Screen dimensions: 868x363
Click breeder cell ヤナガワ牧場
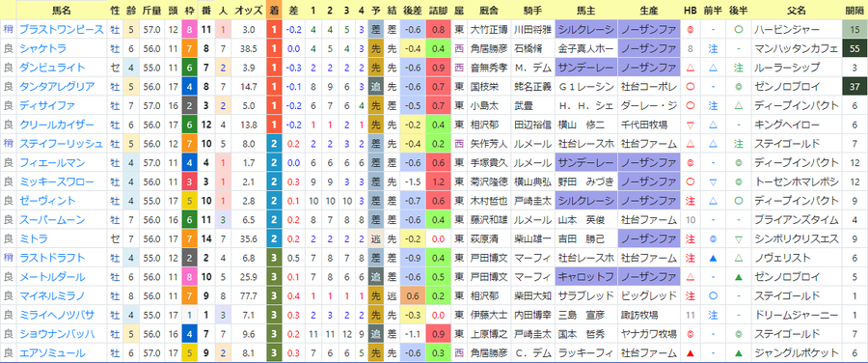coord(649,334)
